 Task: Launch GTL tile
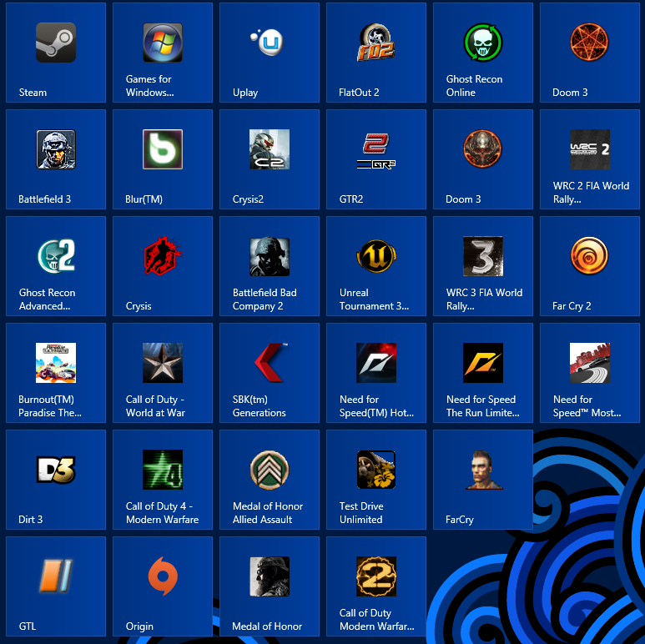pyautogui.click(x=56, y=586)
